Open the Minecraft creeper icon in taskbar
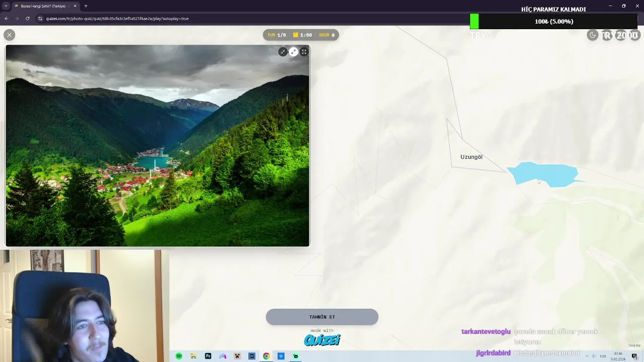The height and width of the screenshot is (362, 644). pos(237,356)
